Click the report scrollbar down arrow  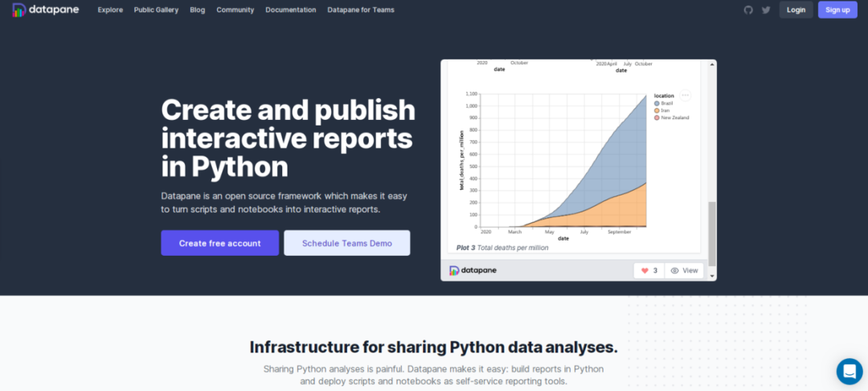point(712,276)
